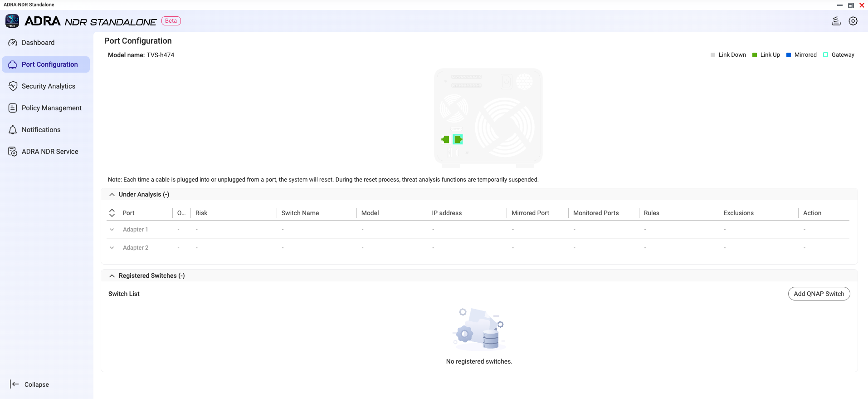Open the stacked layers icon in header
This screenshot has width=868, height=399.
click(836, 21)
